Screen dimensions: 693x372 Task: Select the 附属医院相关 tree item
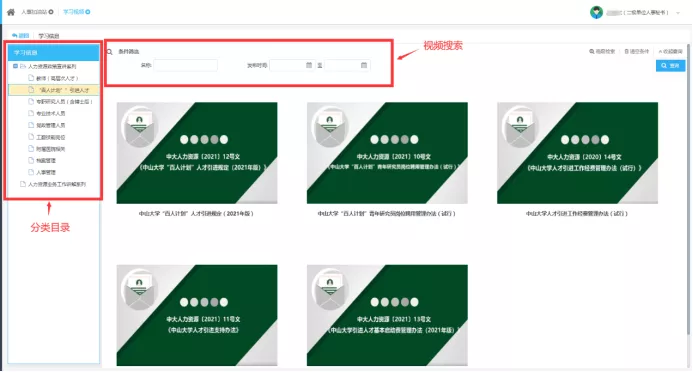[x=51, y=149]
